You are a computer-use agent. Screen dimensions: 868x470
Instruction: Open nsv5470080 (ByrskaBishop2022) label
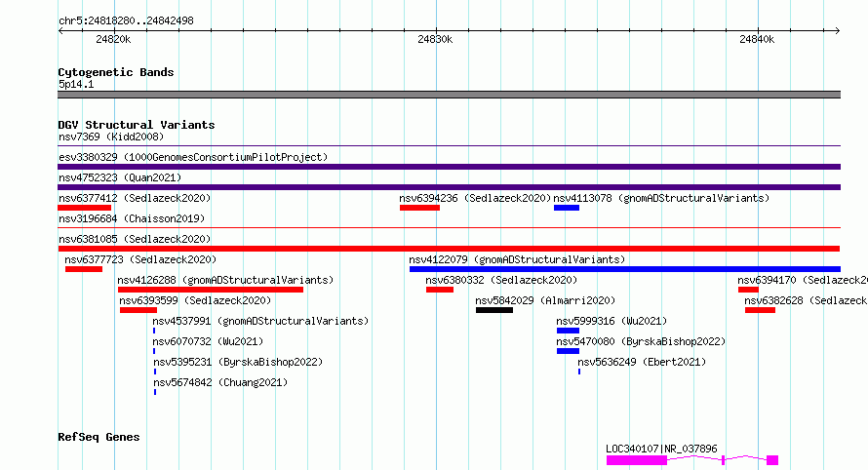641,341
